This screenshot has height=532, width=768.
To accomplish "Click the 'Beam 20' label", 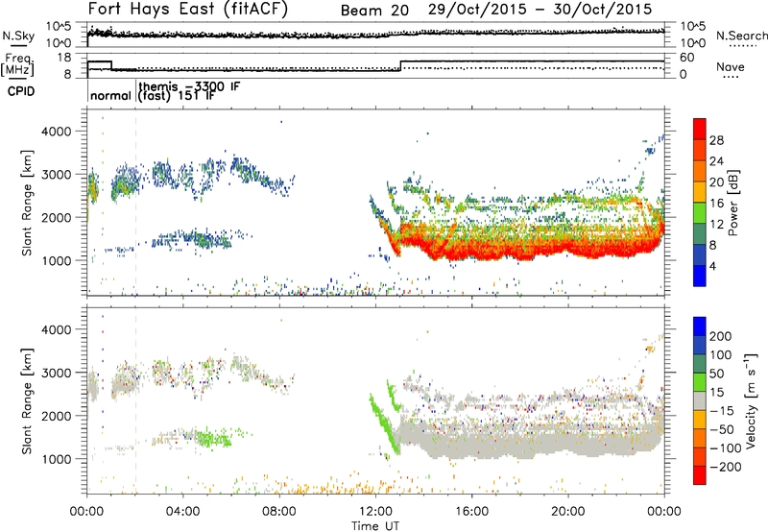I will 374,11.
